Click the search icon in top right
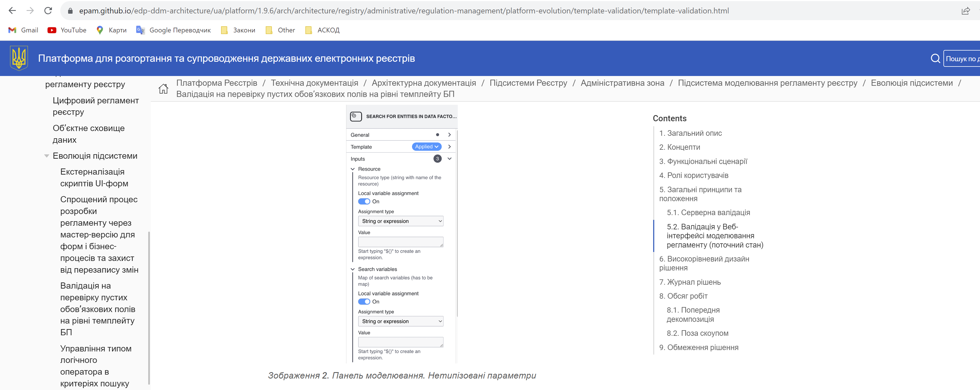Image resolution: width=980 pixels, height=390 pixels. 935,59
